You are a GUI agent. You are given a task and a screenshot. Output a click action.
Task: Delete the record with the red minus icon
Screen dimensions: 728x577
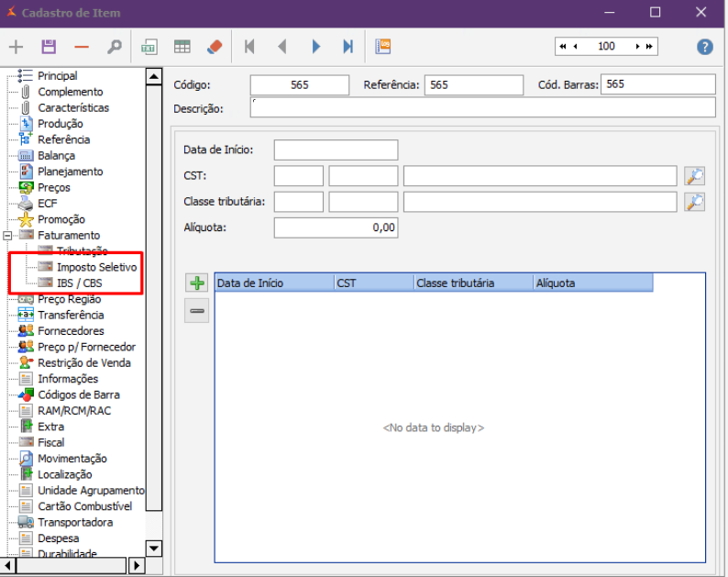[x=82, y=47]
